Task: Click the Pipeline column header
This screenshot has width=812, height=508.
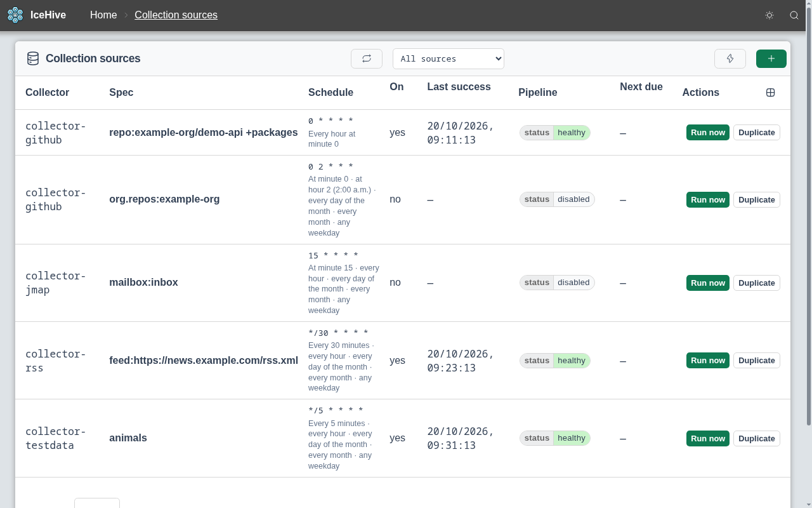Action: coord(537,93)
